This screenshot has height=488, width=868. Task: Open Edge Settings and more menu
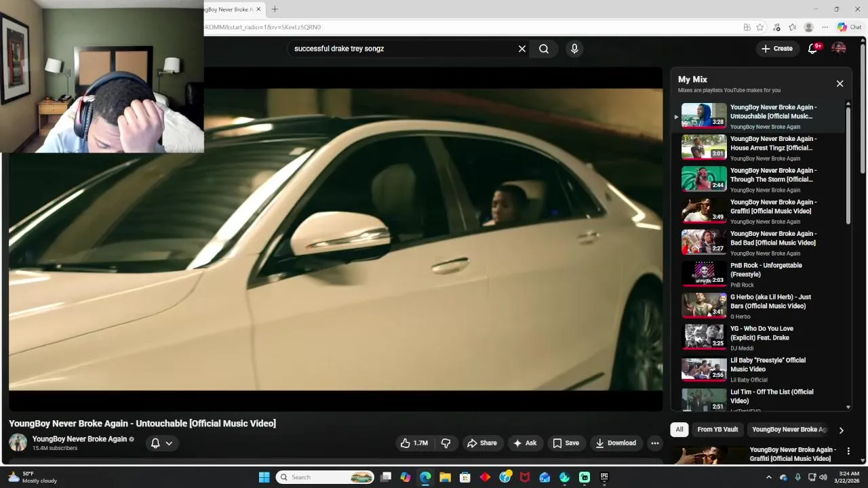tap(825, 27)
